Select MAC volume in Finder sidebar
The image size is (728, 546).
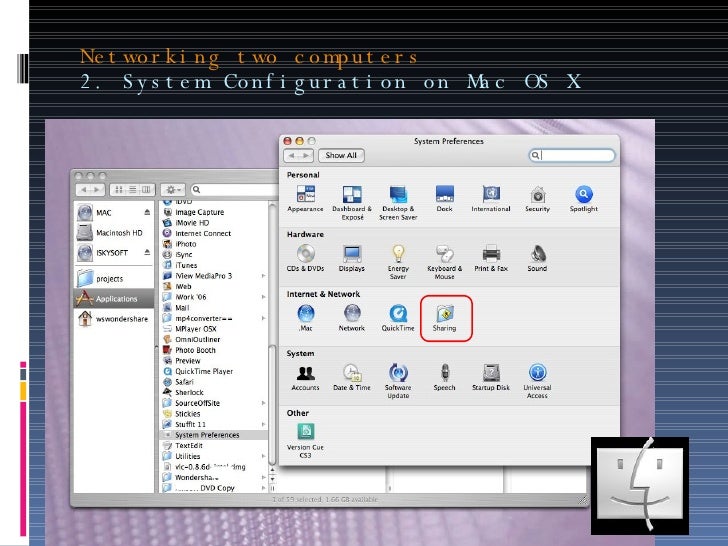(113, 213)
